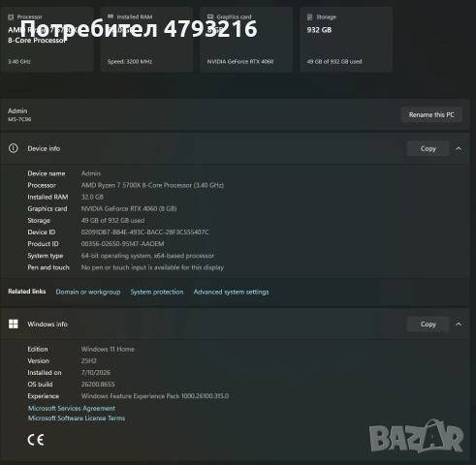Image resolution: width=476 pixels, height=465 pixels.
Task: Click the processor value AMD Ryzen 7 5700X
Action: 152,185
